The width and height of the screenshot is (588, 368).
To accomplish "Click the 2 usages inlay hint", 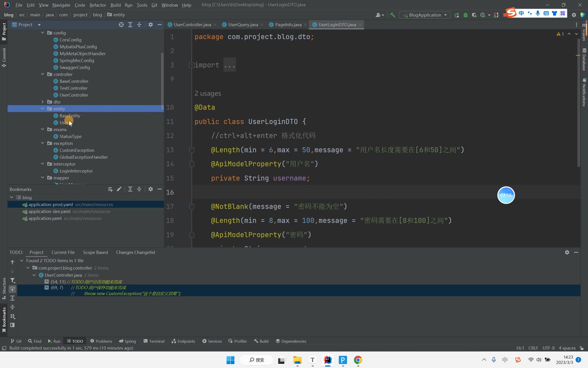I will [x=208, y=93].
